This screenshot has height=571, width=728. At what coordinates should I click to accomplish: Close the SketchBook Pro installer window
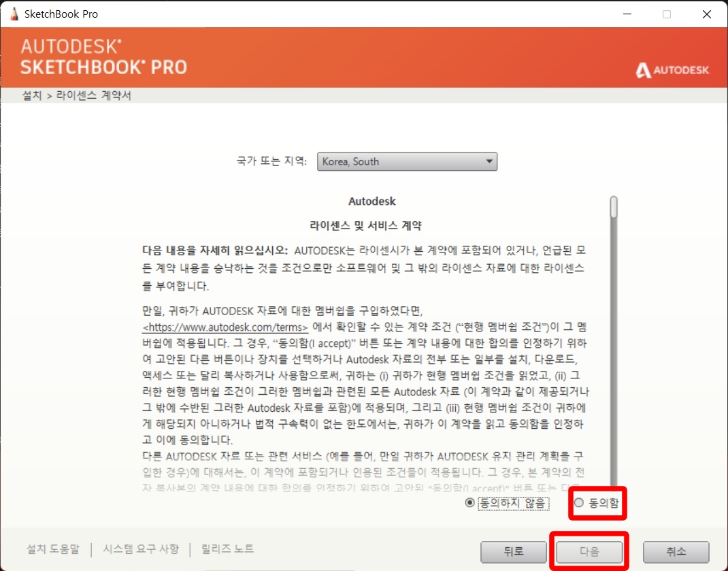click(707, 14)
